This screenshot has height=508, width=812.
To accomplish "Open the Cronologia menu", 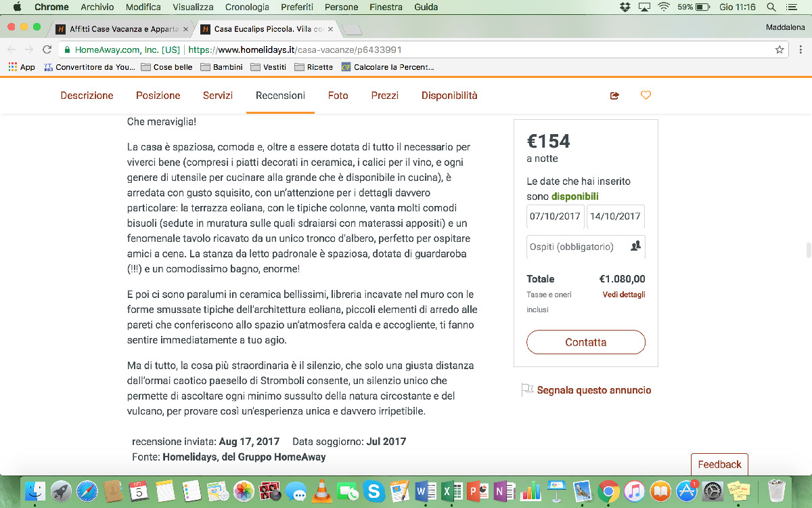I will point(248,7).
